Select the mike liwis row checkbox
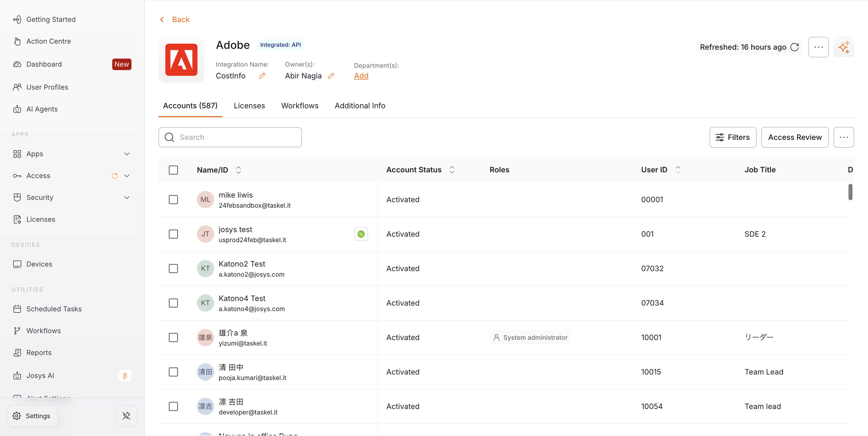This screenshot has height=436, width=868. [x=173, y=200]
